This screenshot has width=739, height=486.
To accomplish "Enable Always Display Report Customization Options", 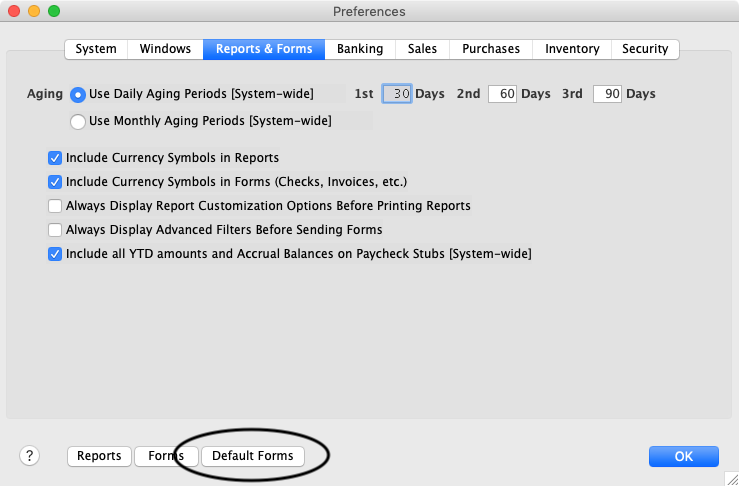I will (x=55, y=206).
